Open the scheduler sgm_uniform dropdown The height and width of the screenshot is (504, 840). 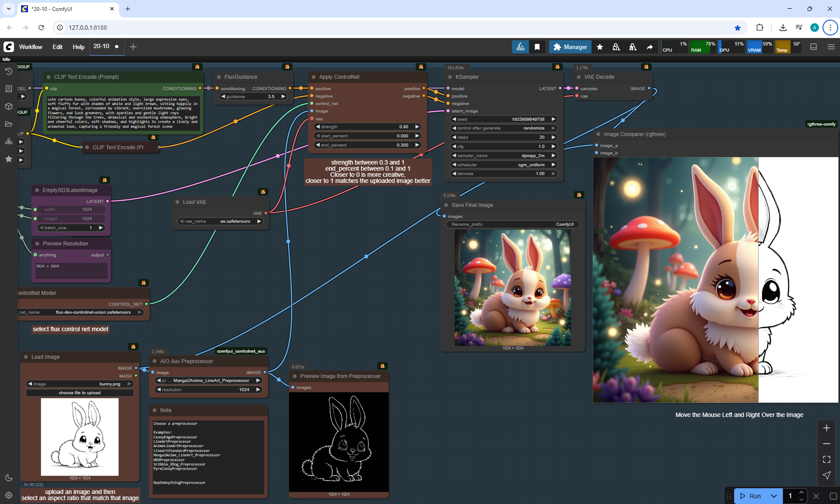point(503,165)
